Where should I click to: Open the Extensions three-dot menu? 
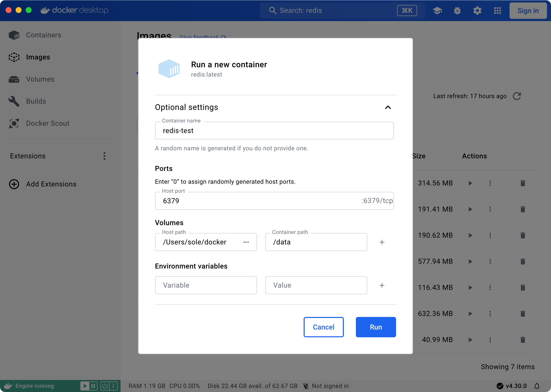click(104, 156)
